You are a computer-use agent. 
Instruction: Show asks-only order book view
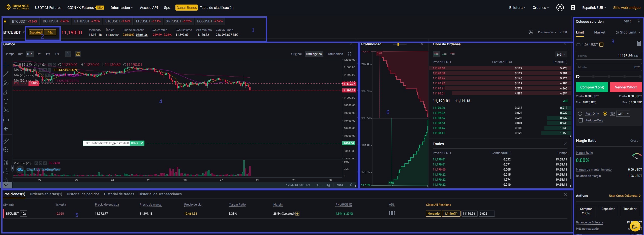(452, 54)
